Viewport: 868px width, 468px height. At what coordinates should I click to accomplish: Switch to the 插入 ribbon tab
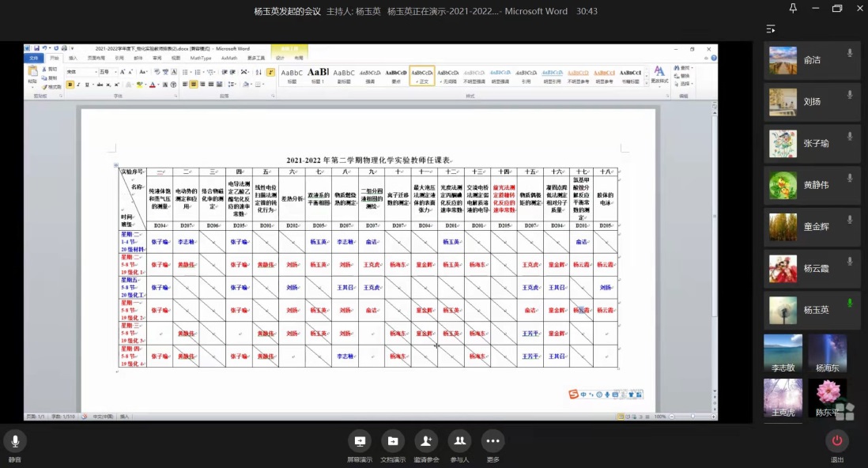click(x=73, y=58)
